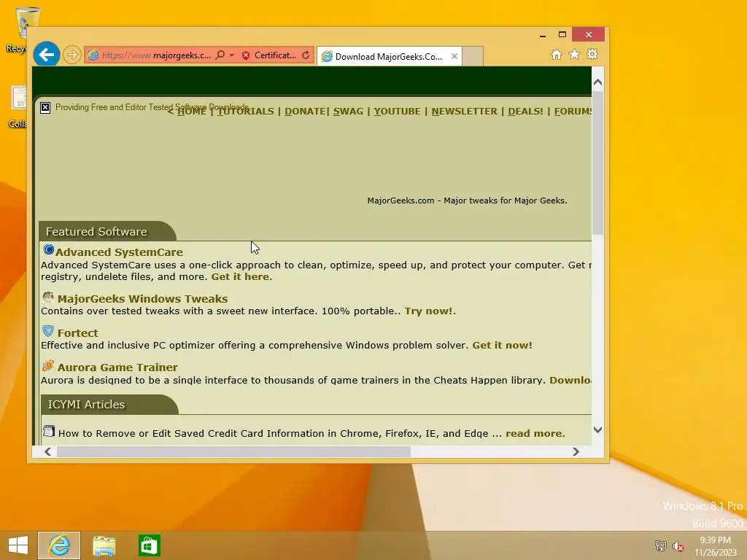This screenshot has height=560, width=747.
Task: Click the horizontal scrollbar thumb
Action: 233,451
